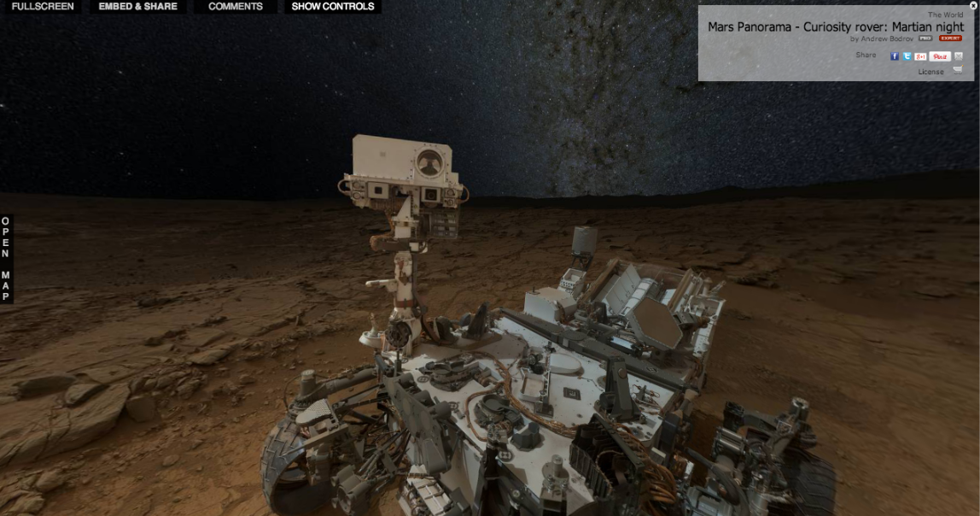
Task: Click the License shopping cart icon
Action: pyautogui.click(x=958, y=71)
